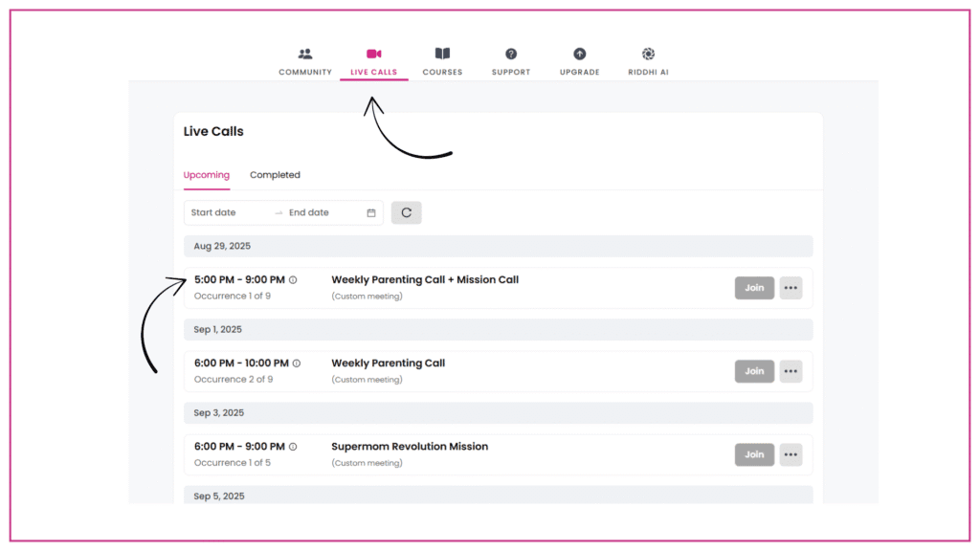Click info icon next to 6:00 PM - 10:00 PM

coord(297,364)
